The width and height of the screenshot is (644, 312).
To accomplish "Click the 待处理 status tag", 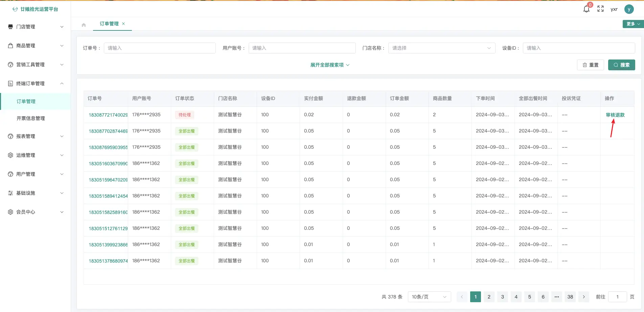I will [185, 115].
